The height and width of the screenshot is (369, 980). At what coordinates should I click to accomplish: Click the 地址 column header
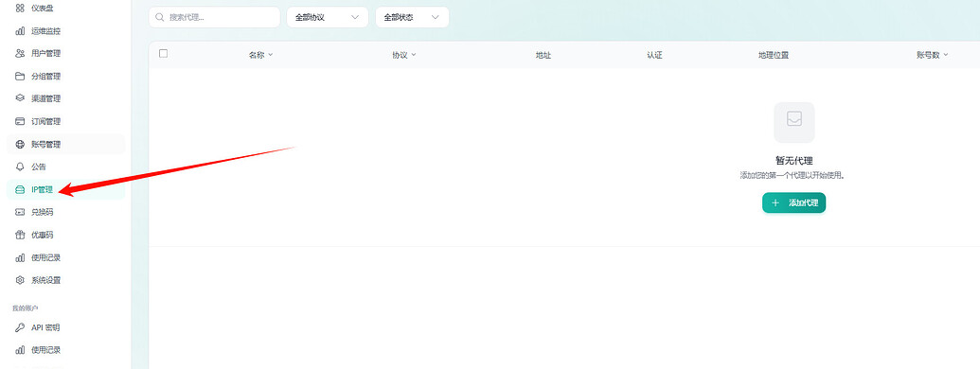[x=543, y=55]
